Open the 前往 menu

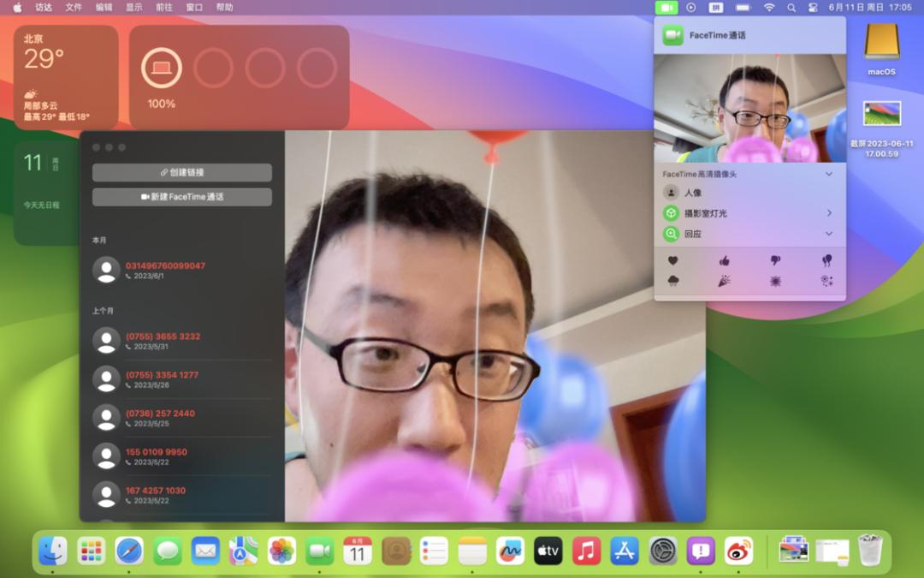coord(163,8)
